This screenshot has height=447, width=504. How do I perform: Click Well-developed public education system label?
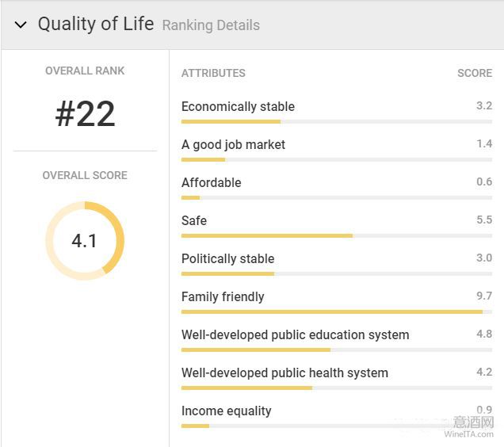pyautogui.click(x=295, y=334)
